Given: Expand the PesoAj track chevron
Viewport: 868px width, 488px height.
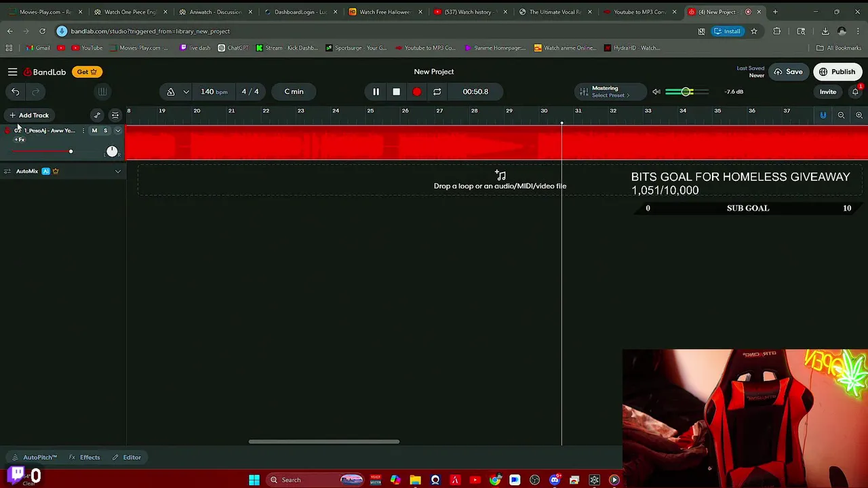Looking at the screenshot, I should point(117,130).
